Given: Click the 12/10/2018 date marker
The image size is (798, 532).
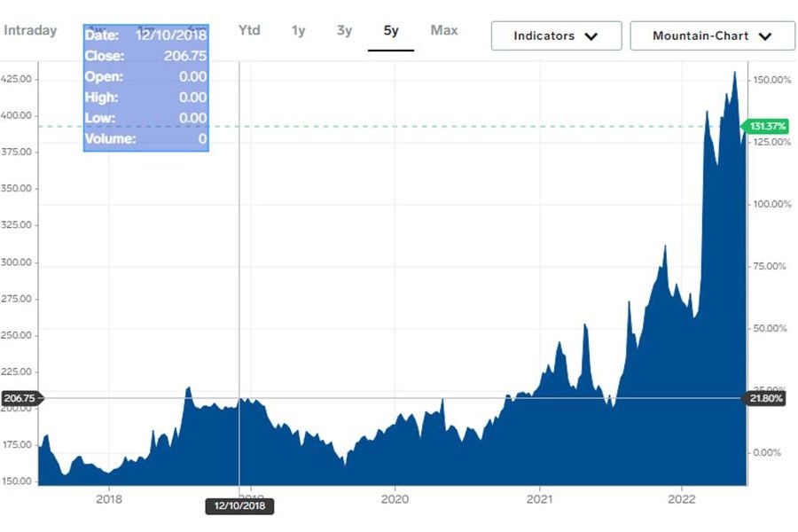Looking at the screenshot, I should point(239,507).
